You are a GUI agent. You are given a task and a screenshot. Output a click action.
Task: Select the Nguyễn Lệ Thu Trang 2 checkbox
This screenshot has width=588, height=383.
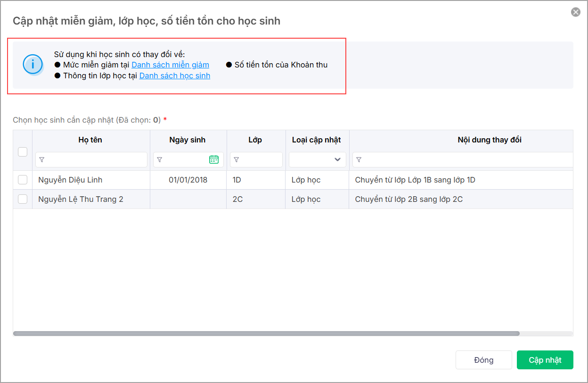(23, 199)
